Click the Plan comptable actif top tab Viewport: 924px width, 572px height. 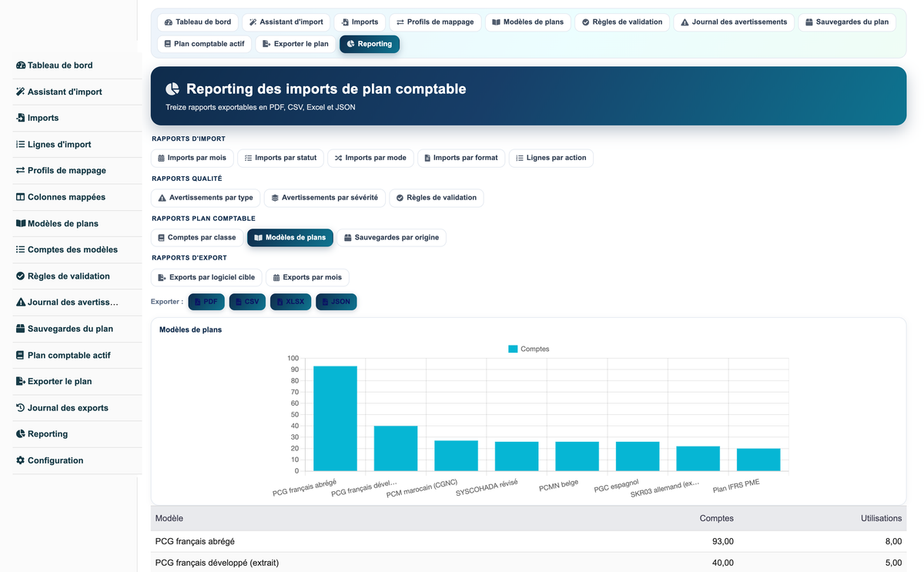click(204, 44)
